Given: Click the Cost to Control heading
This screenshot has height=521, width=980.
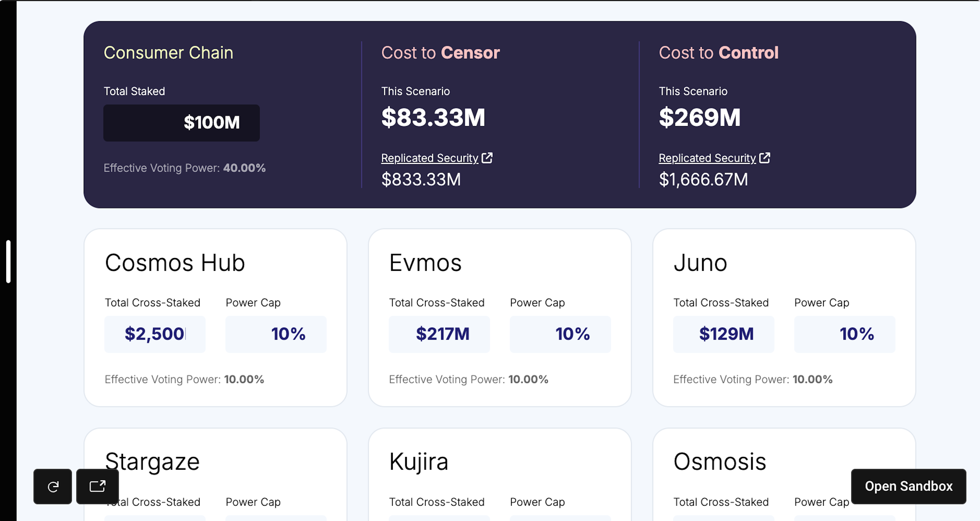Looking at the screenshot, I should tap(719, 53).
